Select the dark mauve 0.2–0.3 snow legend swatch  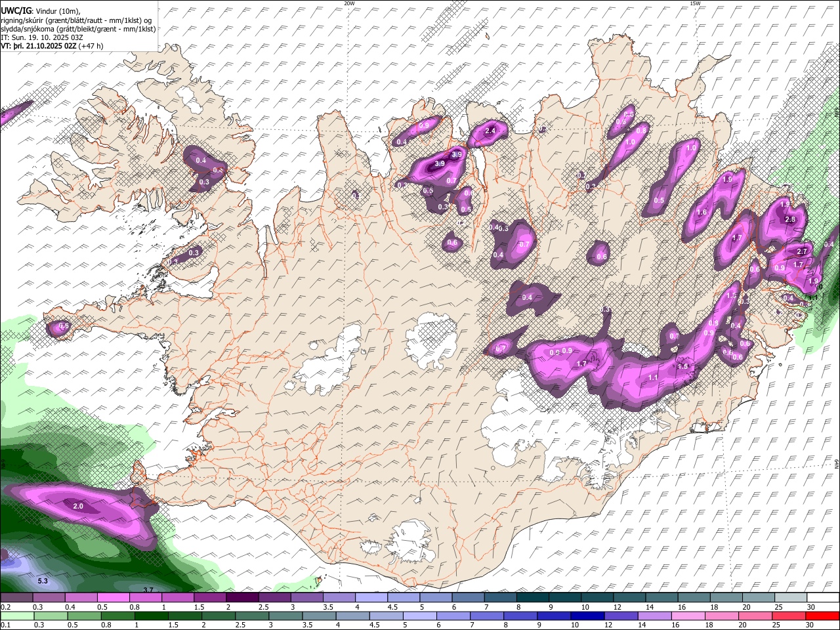click(16, 598)
